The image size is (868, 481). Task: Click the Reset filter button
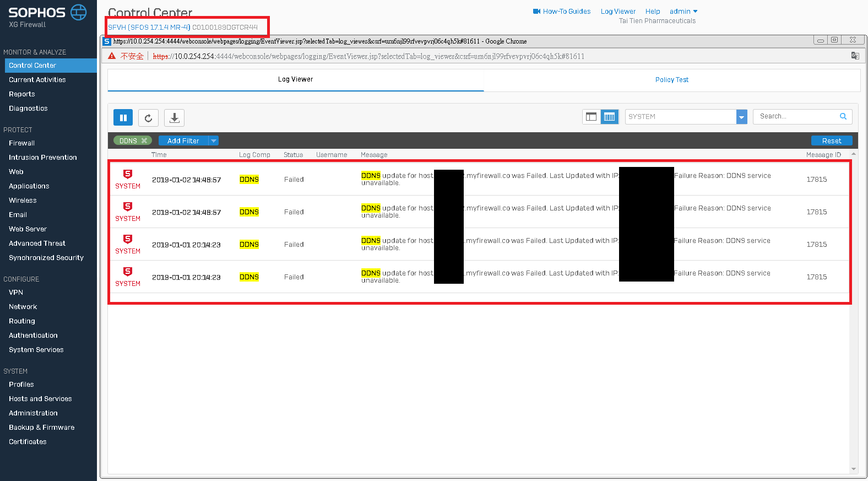[x=831, y=140]
